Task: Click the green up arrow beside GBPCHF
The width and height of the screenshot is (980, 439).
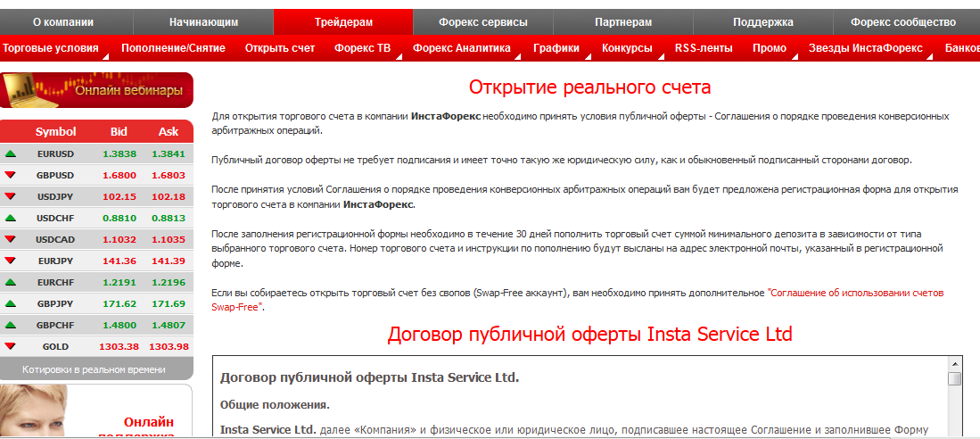Action: [10, 325]
